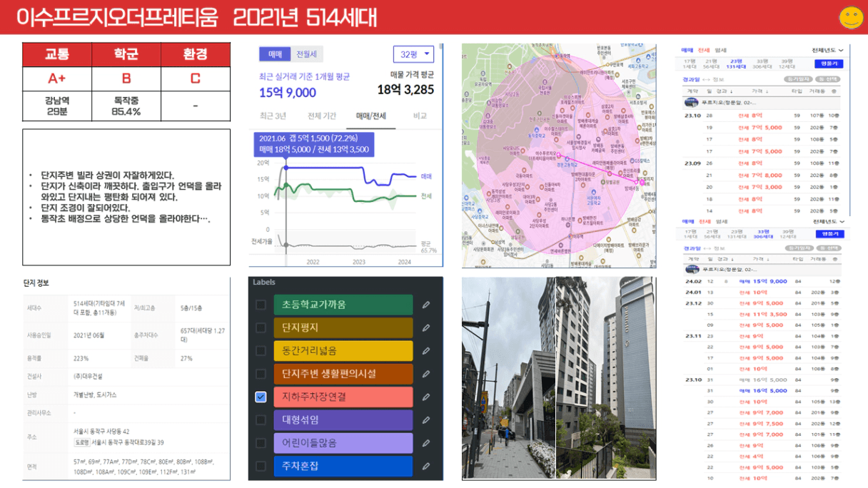Click the 매매 15억 9,000 transaction row
Image resolution: width=868 pixels, height=488 pixels.
762,281
